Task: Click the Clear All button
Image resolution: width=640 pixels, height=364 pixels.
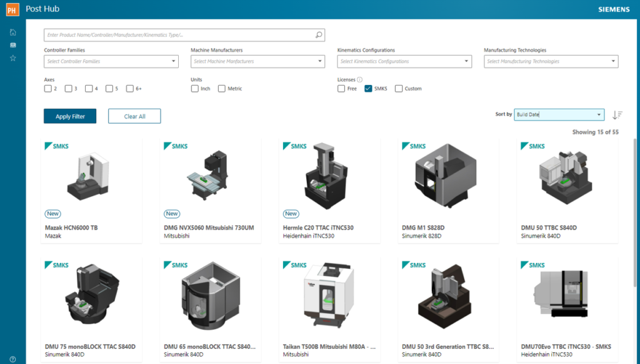Action: coord(134,116)
